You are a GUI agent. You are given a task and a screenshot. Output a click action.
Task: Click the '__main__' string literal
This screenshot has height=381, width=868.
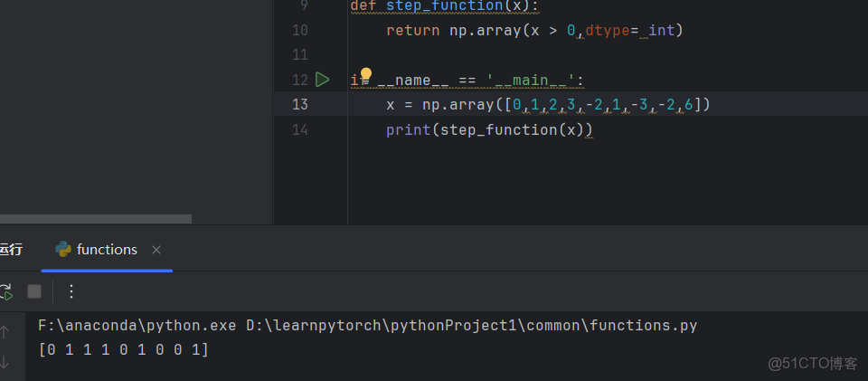tap(532, 81)
